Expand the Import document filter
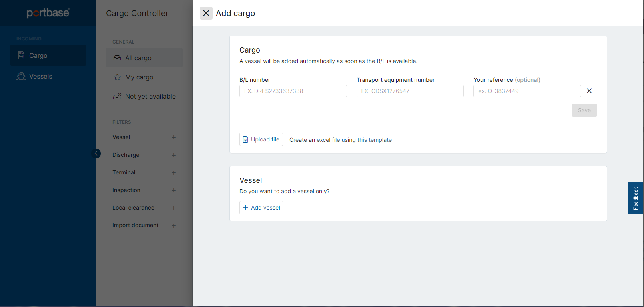The image size is (644, 307). point(174,226)
